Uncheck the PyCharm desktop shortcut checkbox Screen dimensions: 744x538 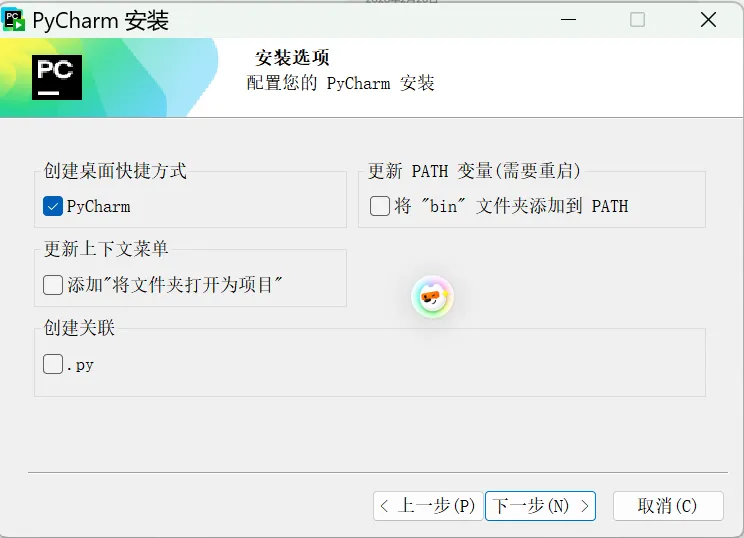click(x=53, y=206)
